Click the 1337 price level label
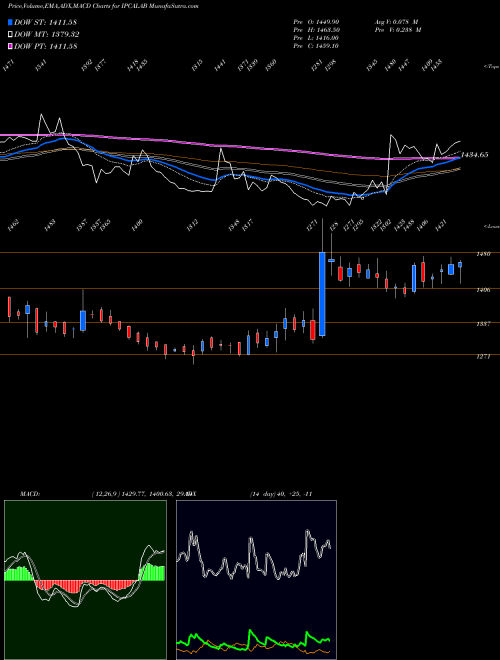This screenshot has width=500, height=660. pos(483,324)
